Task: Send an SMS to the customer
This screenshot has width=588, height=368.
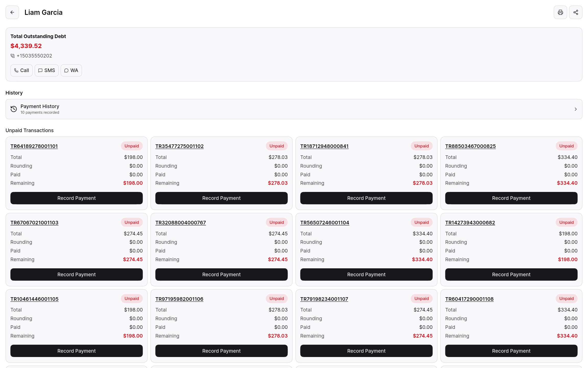Action: (x=46, y=70)
